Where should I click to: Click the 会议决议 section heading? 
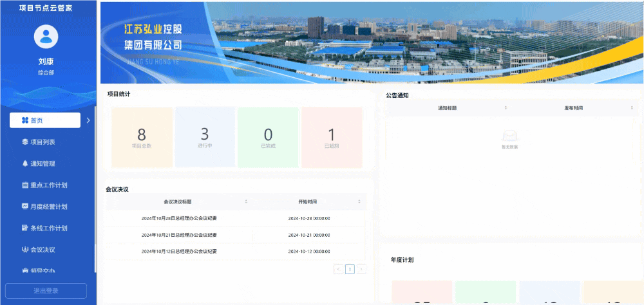(x=117, y=190)
